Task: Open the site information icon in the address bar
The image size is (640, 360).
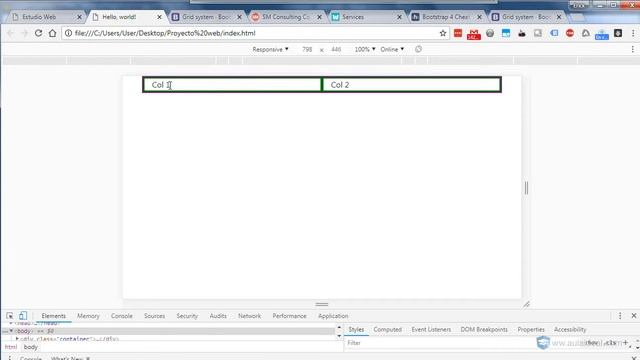Action: point(69,33)
